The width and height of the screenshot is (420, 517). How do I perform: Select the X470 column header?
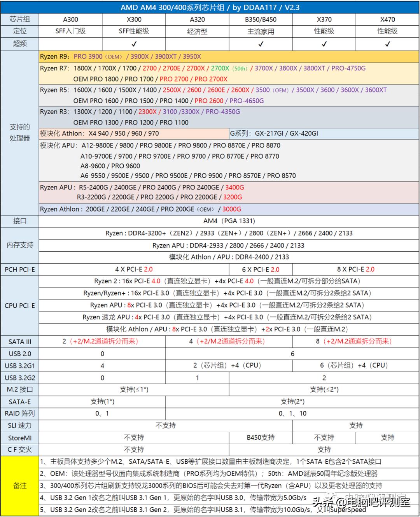pos(387,19)
